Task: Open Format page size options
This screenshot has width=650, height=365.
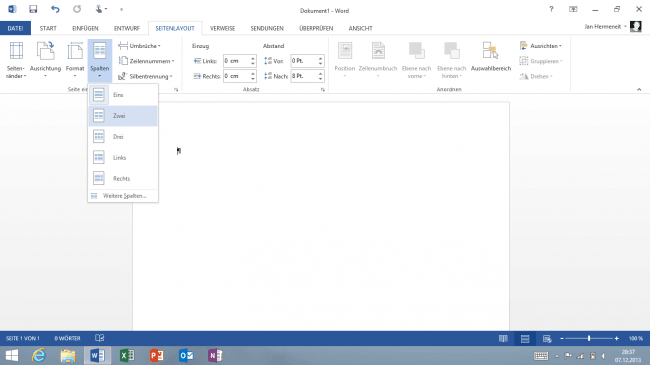Action: click(x=75, y=60)
